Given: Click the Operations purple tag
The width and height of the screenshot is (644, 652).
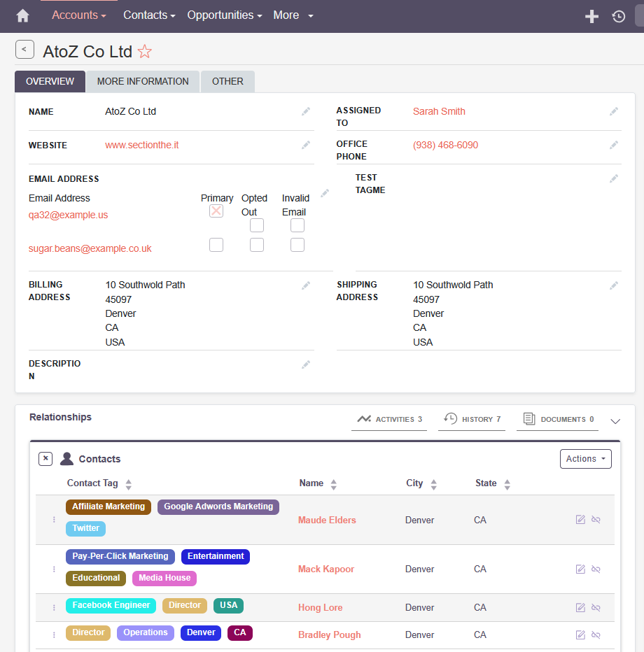Looking at the screenshot, I should 146,633.
